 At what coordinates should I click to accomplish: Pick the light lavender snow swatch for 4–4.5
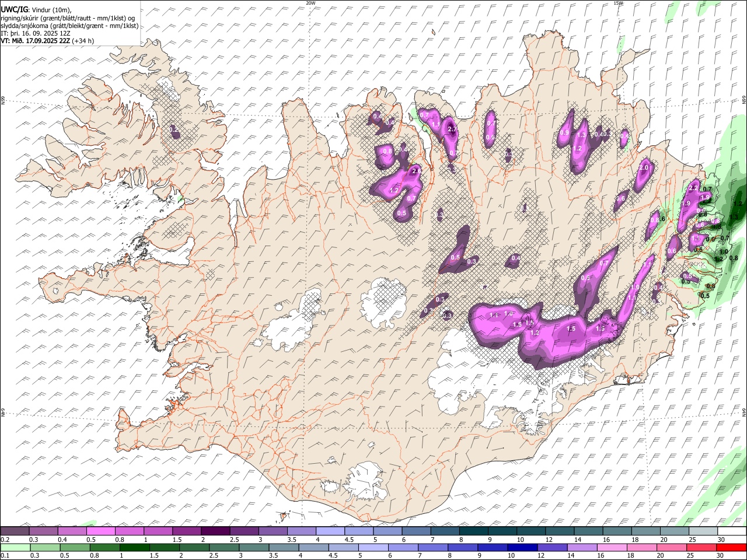coord(330,531)
